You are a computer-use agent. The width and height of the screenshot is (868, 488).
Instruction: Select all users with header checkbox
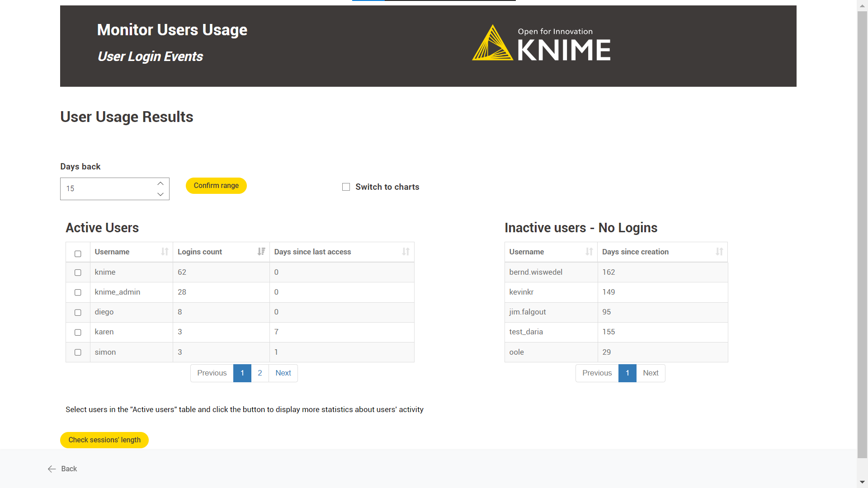click(78, 253)
